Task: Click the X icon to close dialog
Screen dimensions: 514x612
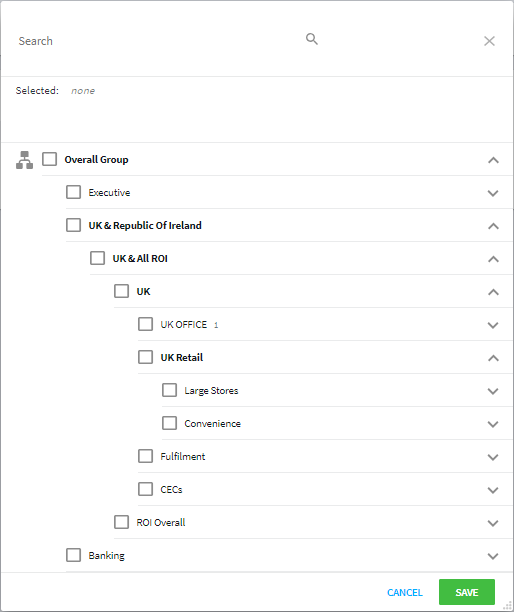Action: [x=489, y=41]
